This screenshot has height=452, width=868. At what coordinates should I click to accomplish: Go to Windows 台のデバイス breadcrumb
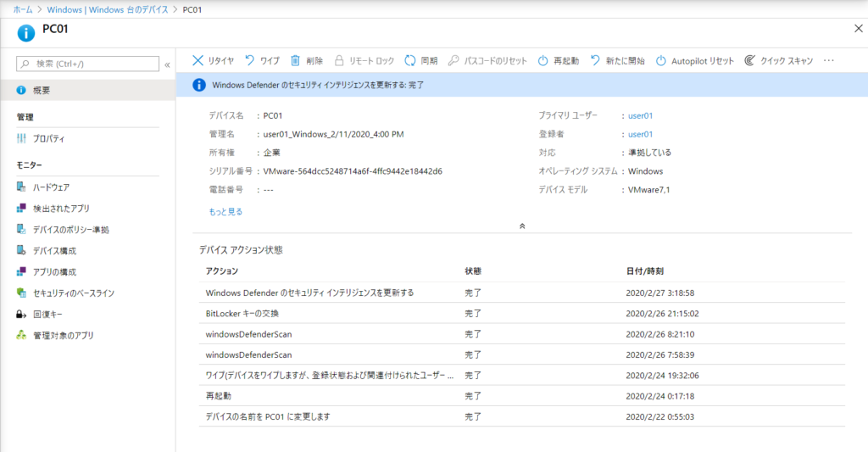(x=108, y=9)
